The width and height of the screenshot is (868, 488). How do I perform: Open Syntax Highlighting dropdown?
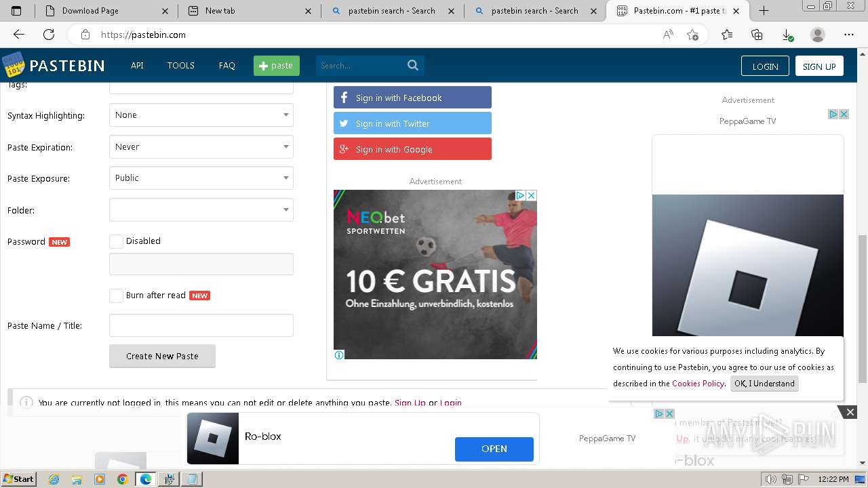[x=201, y=115]
